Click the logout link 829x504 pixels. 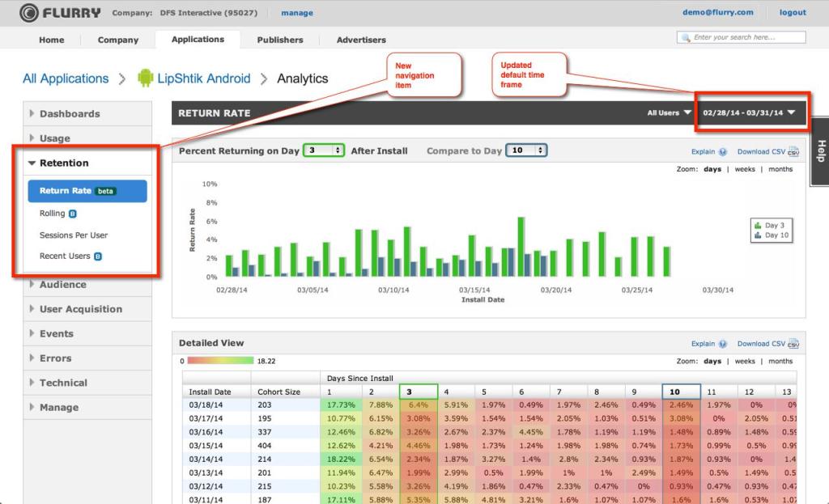[x=793, y=12]
